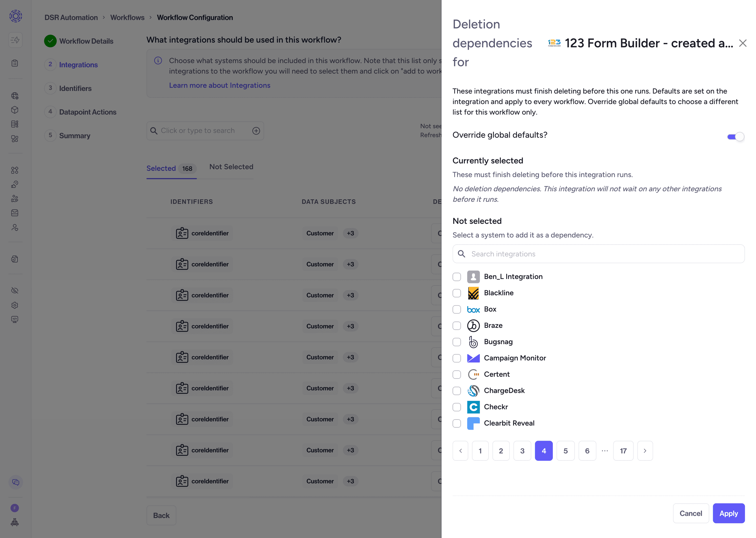Jump to pagination page 1
This screenshot has width=756, height=538.
coord(480,451)
